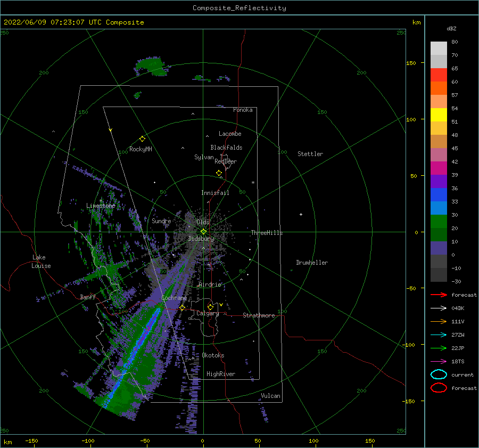The width and height of the screenshot is (479, 448).
Task: Click the Airdrie city label
Action: pyautogui.click(x=210, y=284)
